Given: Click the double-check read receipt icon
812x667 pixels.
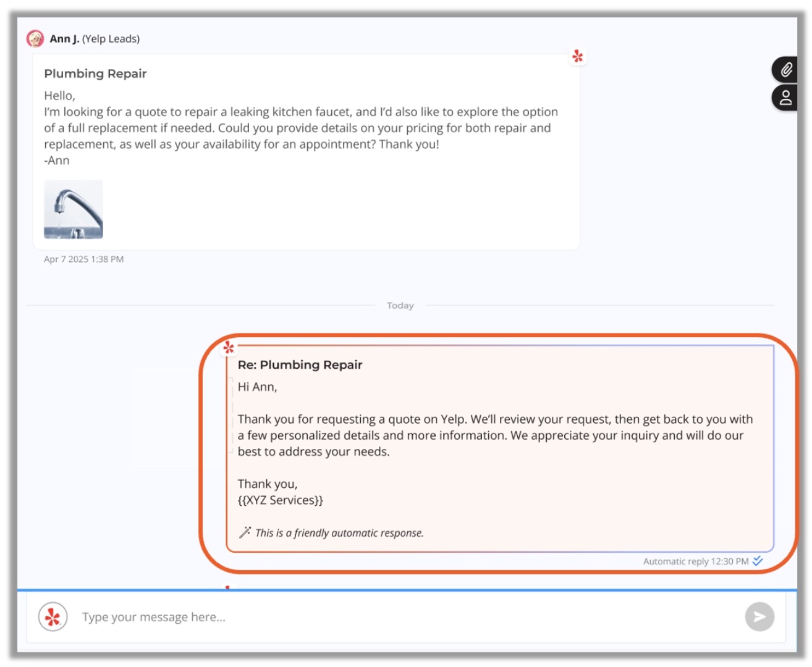Looking at the screenshot, I should click(758, 561).
